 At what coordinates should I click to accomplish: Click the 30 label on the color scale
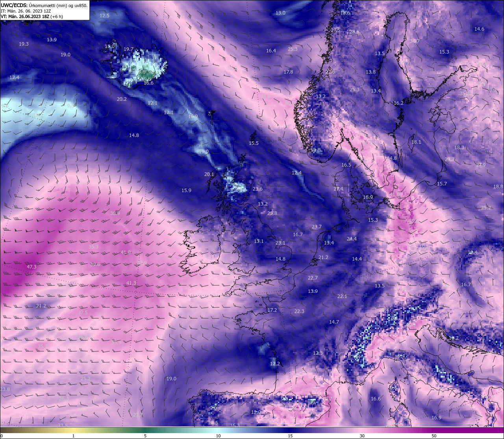click(x=362, y=436)
